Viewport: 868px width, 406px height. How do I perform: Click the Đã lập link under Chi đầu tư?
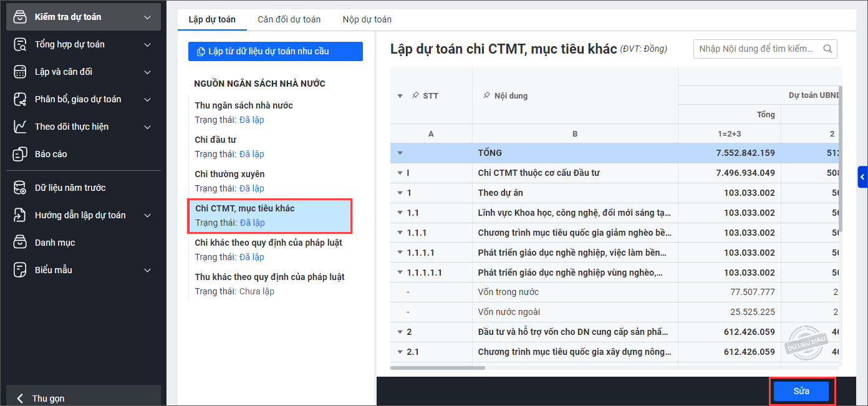point(252,154)
